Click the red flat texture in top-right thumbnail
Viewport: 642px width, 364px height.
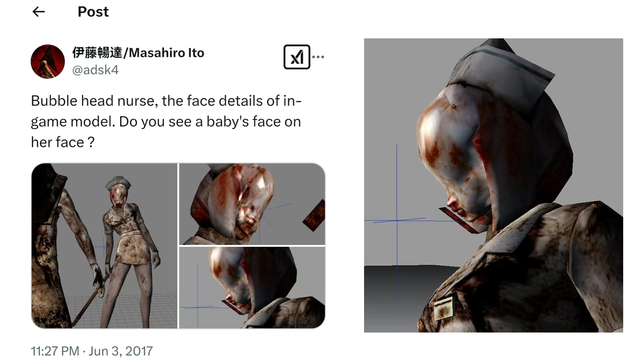click(x=314, y=216)
